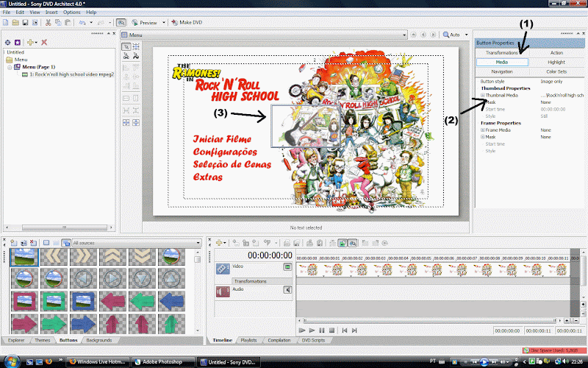Screen dimensions: 588x368
Task: Click the purple star icon in project panel
Action: pos(17,42)
